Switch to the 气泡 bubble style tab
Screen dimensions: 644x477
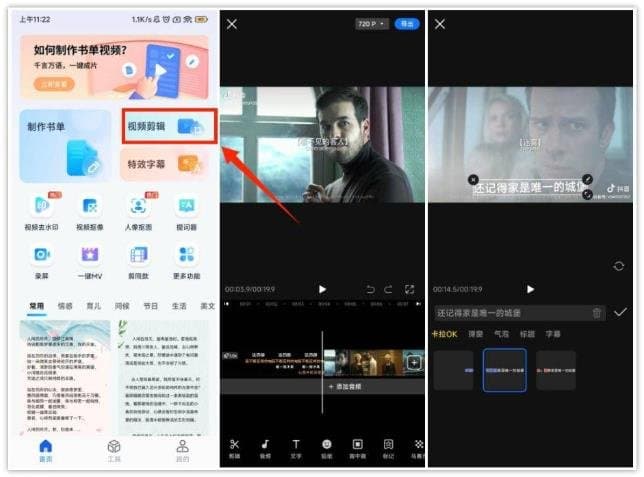pyautogui.click(x=501, y=334)
